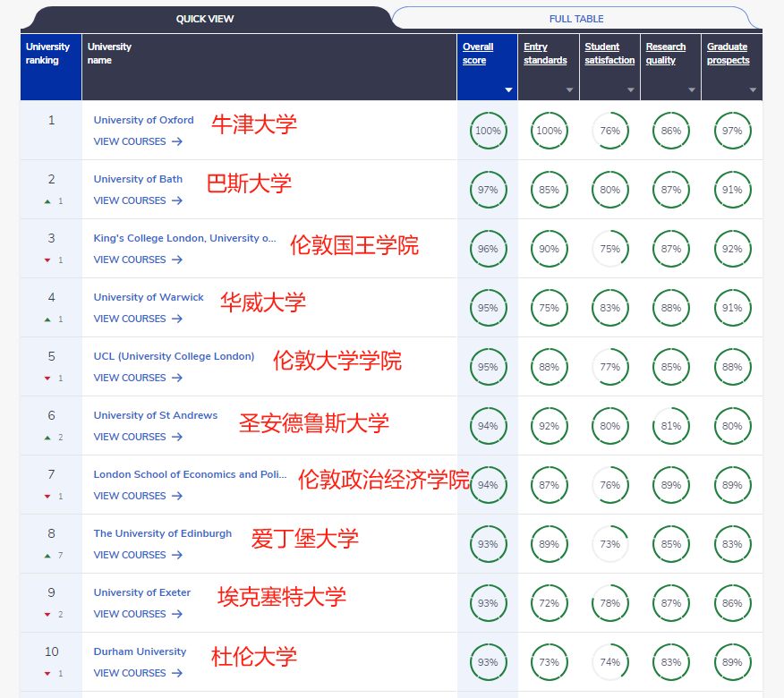Viewport: 784px width, 698px height.
Task: Click the University ranking column header
Action: coord(51,67)
